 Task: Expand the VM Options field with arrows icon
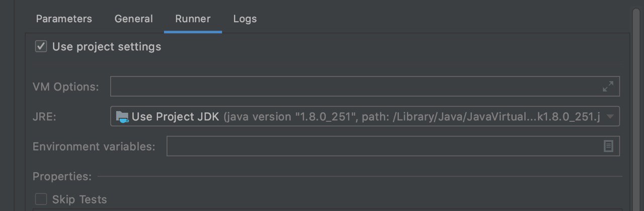tap(608, 87)
